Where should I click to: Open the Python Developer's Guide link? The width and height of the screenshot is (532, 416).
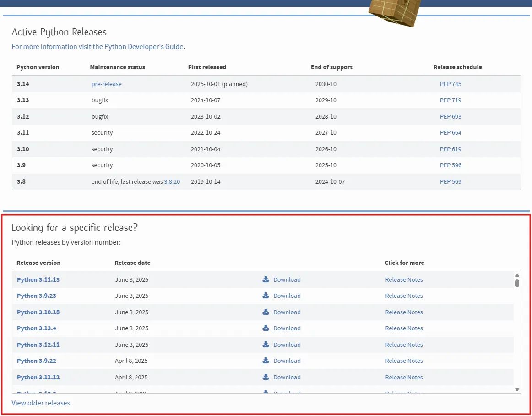[98, 47]
